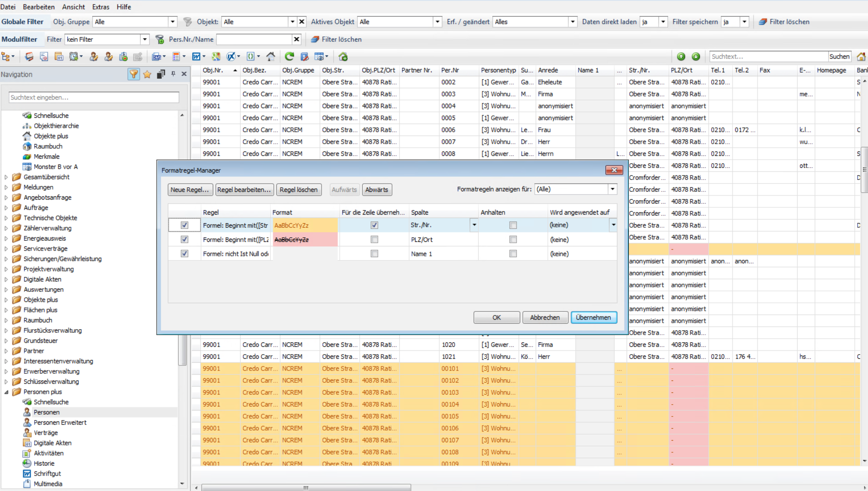This screenshot has height=491, width=868.
Task: Expand the Gesamtübersicht folder
Action: (6, 177)
